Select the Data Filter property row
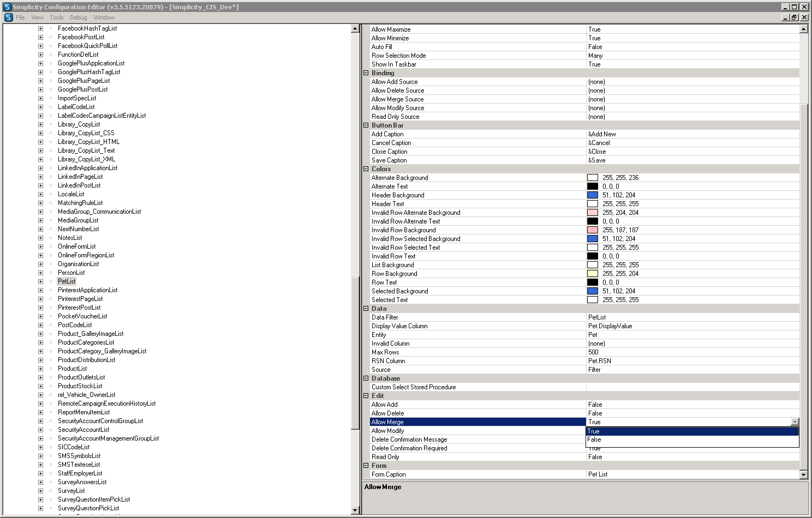 (x=584, y=317)
